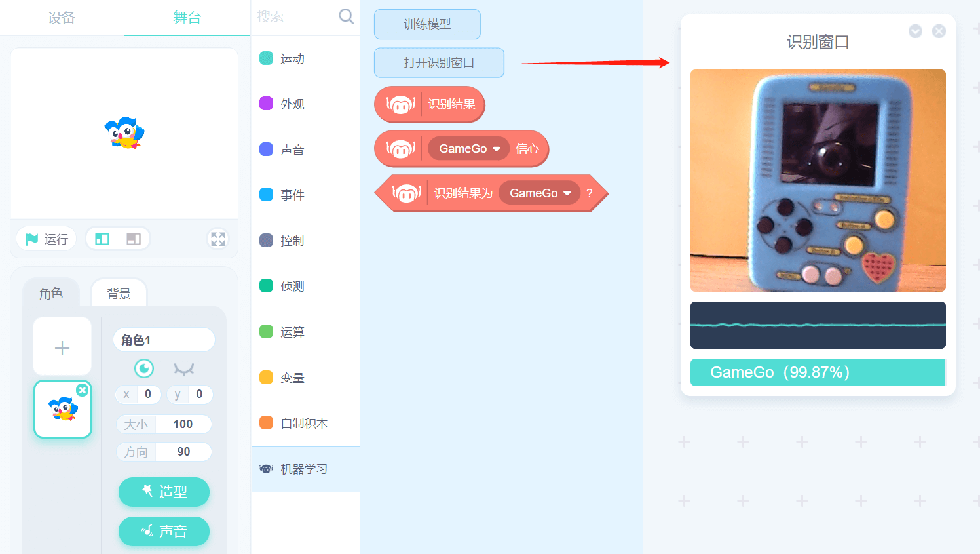Open the 角色 sprites tab
This screenshot has width=980, height=554.
(x=51, y=293)
